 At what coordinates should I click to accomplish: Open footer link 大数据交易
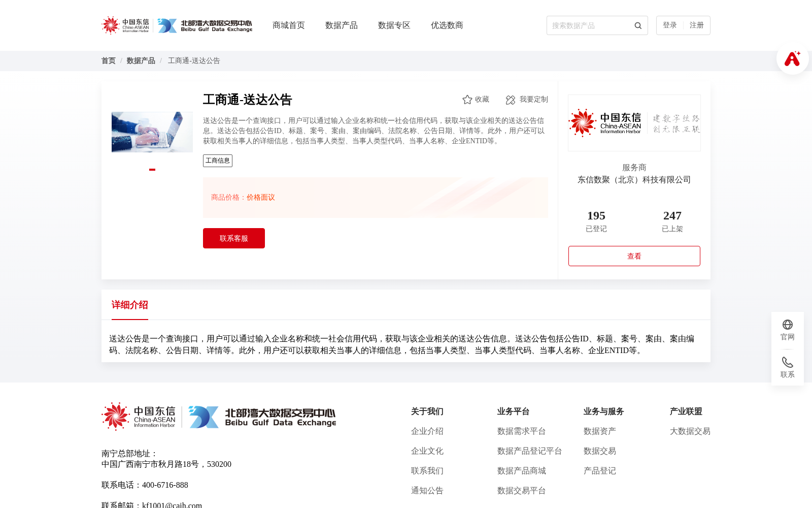690,431
